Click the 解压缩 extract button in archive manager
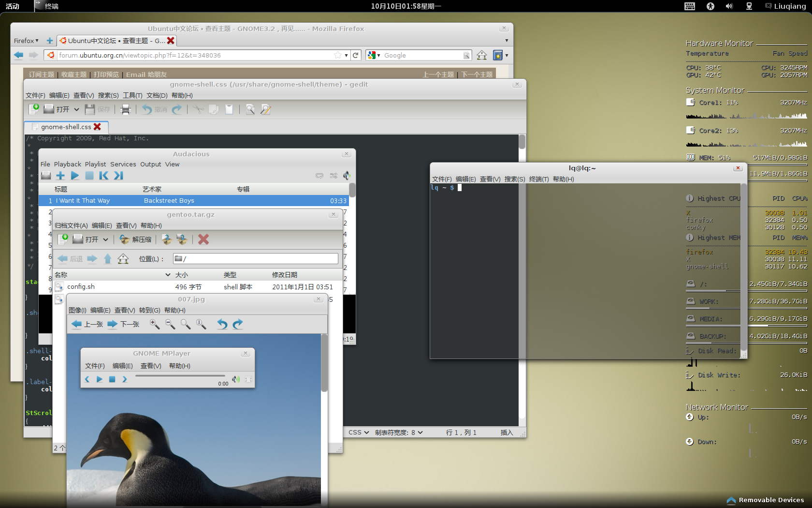This screenshot has height=508, width=812. 135,239
